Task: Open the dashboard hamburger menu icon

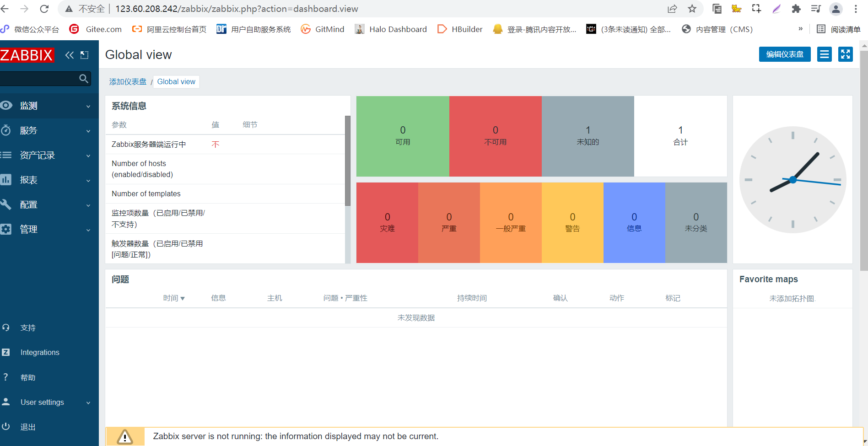Action: pyautogui.click(x=824, y=54)
